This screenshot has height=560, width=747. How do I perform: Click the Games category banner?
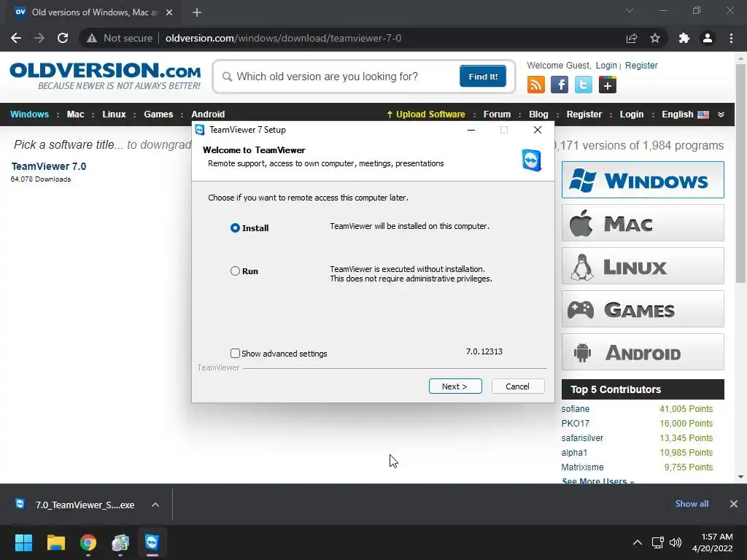643,309
